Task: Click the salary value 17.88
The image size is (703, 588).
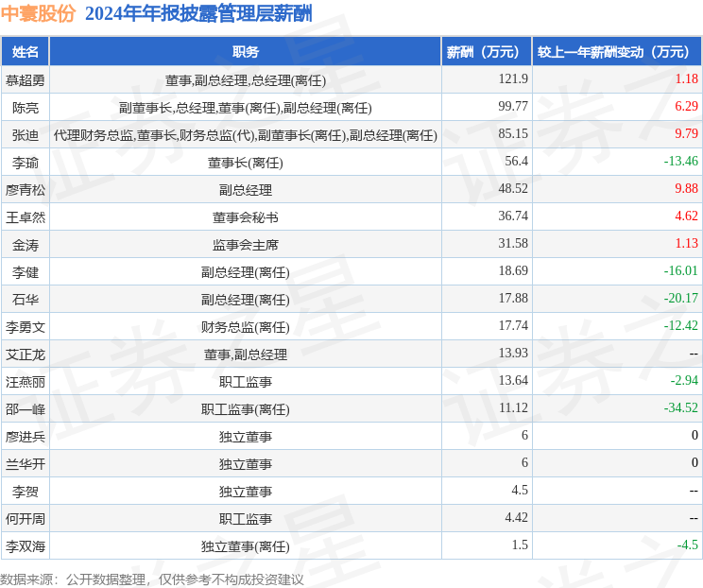Action: [x=513, y=298]
